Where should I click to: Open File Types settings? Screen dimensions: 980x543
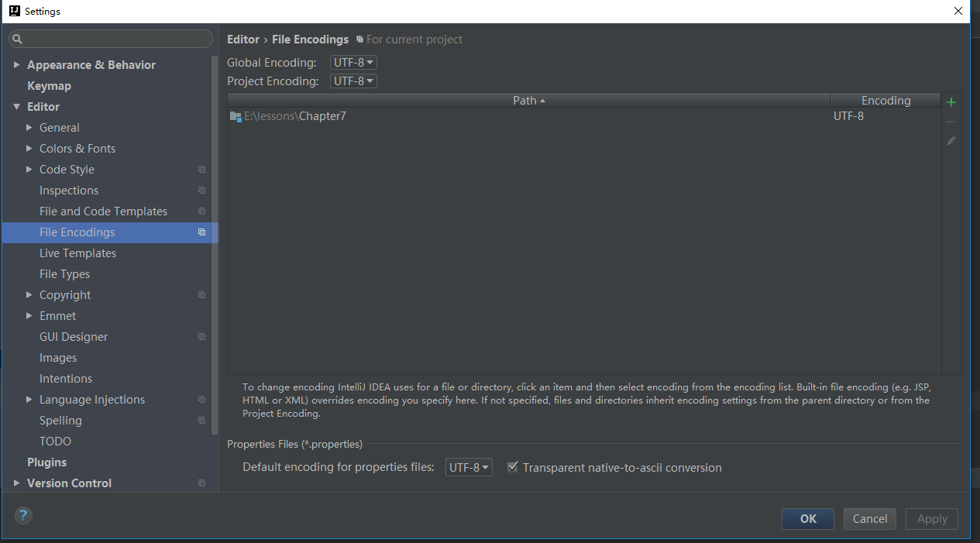pyautogui.click(x=64, y=274)
